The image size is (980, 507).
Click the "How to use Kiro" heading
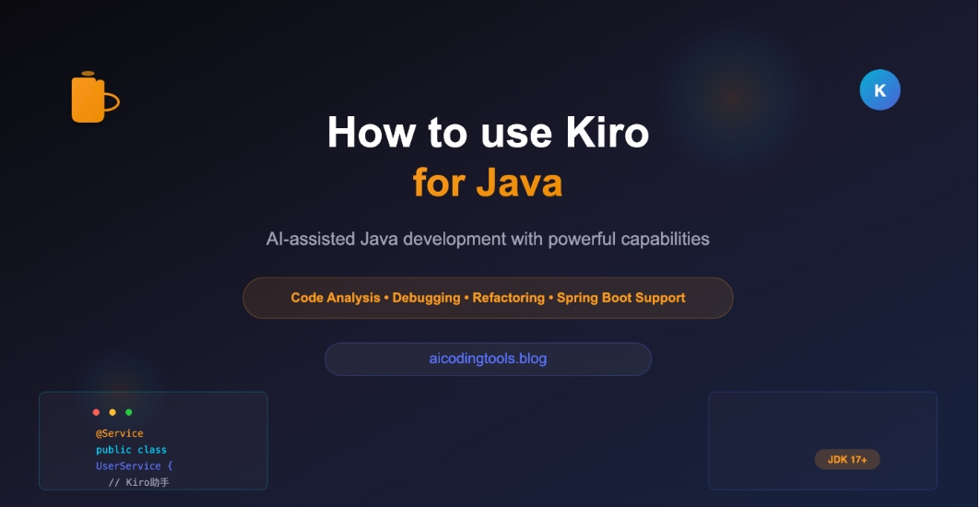[488, 132]
